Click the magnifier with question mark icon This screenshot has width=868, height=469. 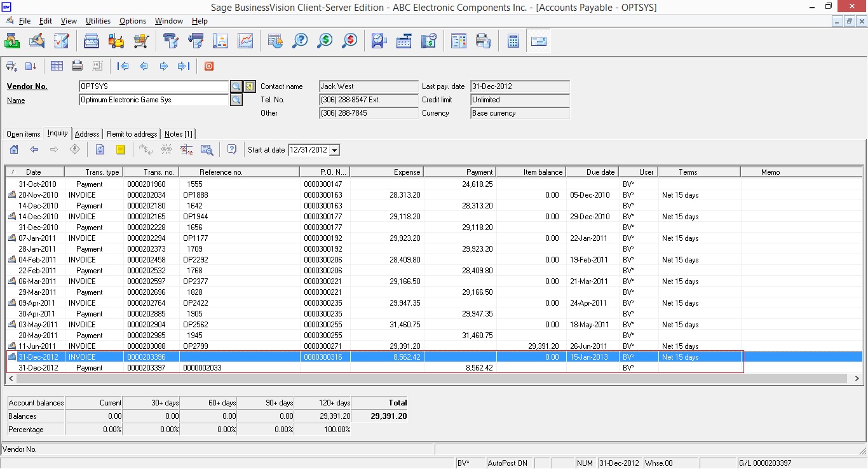click(300, 41)
